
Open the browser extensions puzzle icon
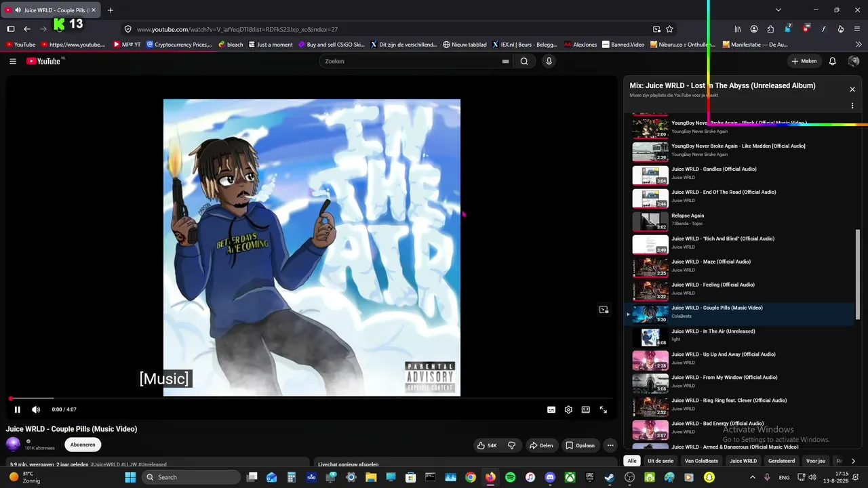click(770, 29)
